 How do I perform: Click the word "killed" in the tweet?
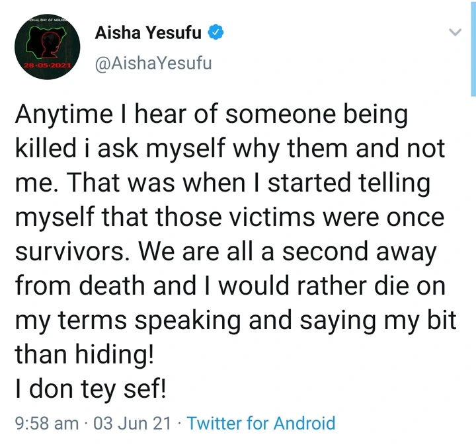tap(44, 150)
